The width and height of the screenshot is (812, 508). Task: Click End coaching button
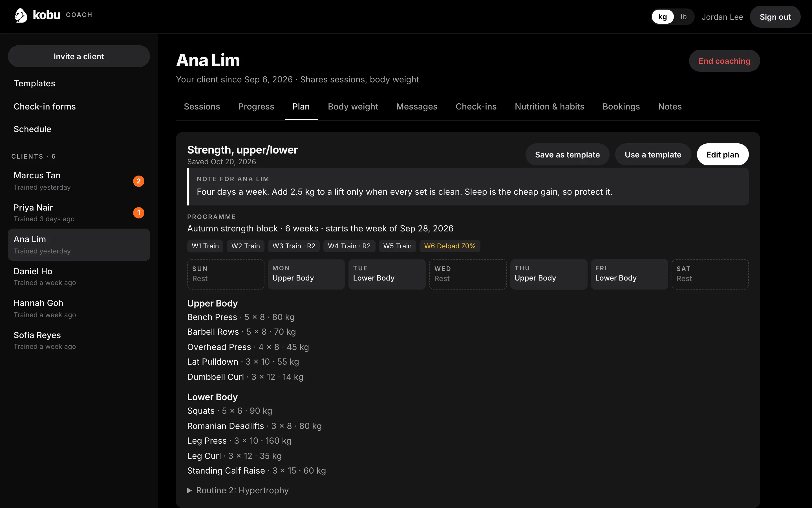click(x=724, y=61)
